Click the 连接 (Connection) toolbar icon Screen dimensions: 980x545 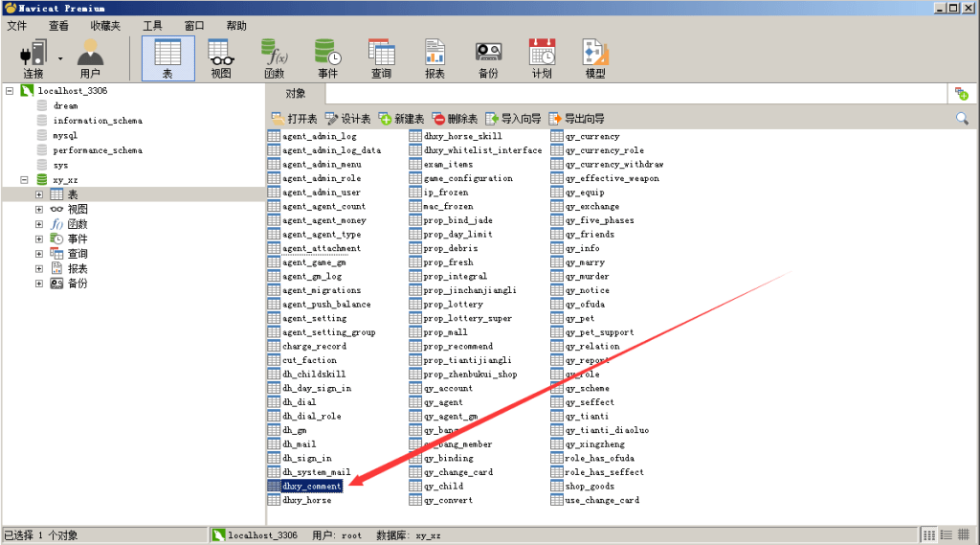pos(33,57)
